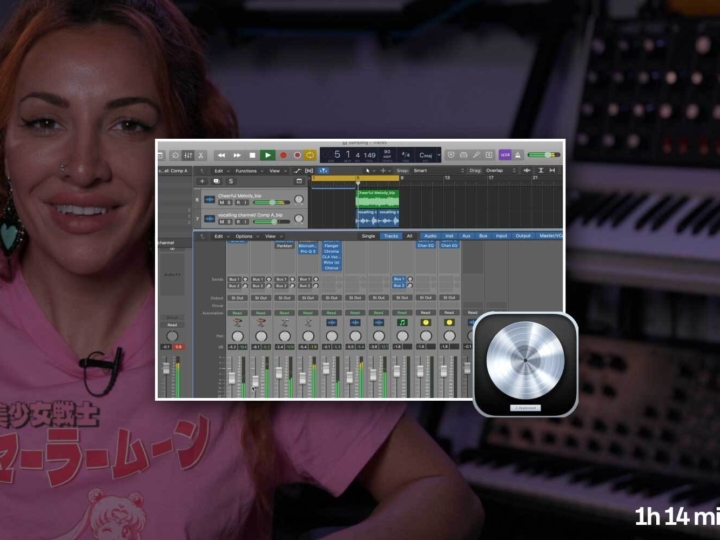The image size is (720, 540).
Task: Add a new track with the plus button
Action: pos(202,181)
